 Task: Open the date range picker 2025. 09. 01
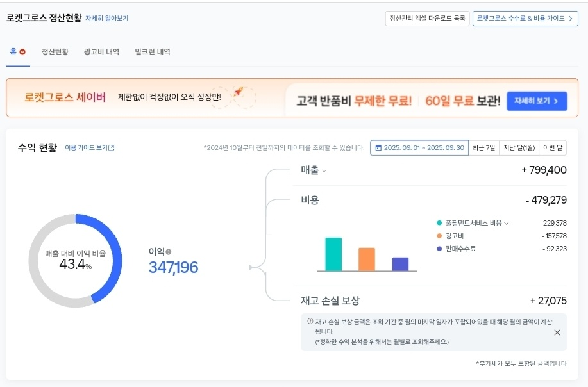[x=419, y=147]
